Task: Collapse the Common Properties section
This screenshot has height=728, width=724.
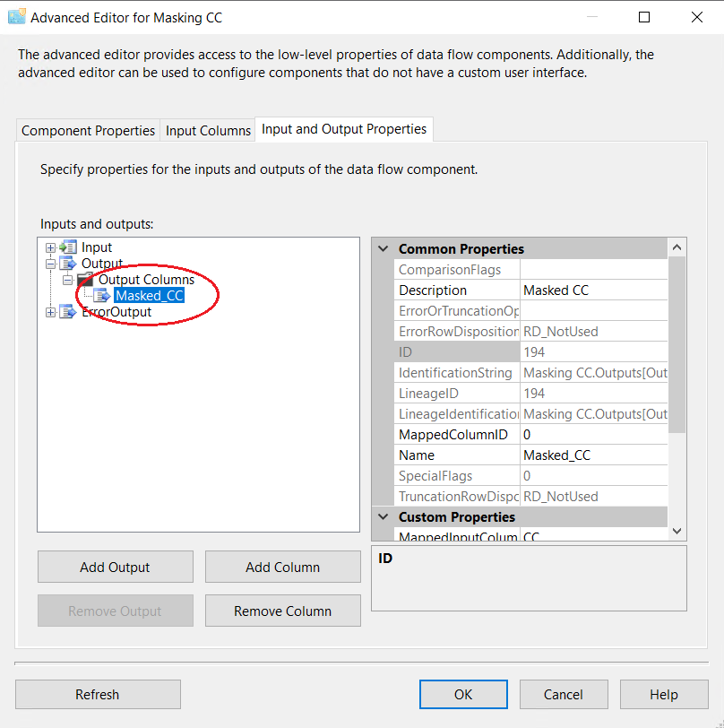Action: (x=384, y=249)
